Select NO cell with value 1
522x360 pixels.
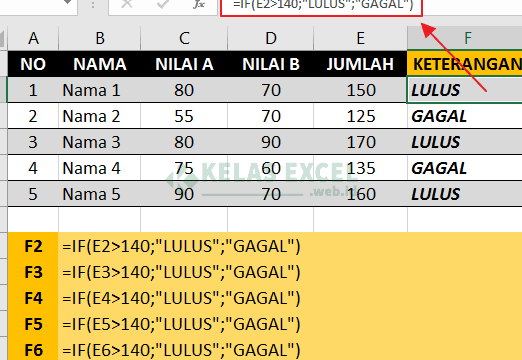click(33, 90)
